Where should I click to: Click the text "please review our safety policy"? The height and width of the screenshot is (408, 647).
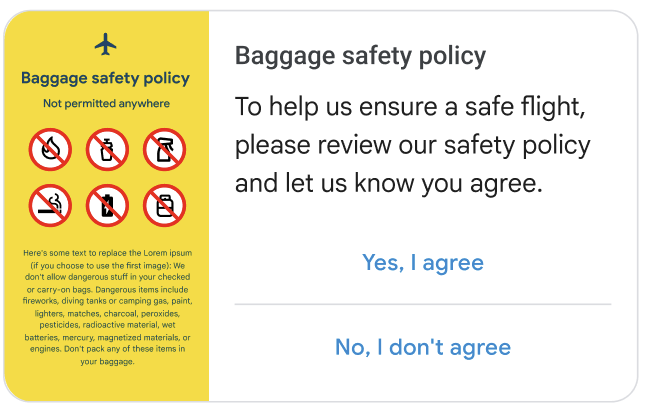[x=412, y=145]
